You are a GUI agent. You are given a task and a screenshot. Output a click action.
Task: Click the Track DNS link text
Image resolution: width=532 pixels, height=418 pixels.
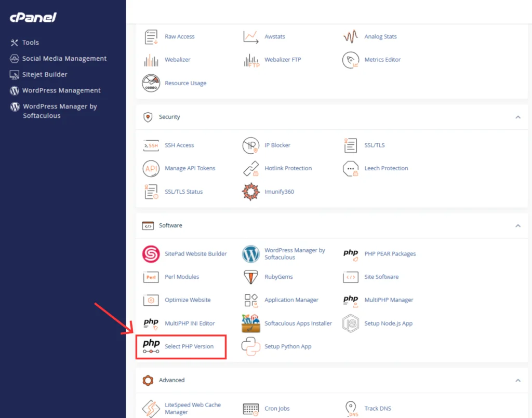[378, 409]
